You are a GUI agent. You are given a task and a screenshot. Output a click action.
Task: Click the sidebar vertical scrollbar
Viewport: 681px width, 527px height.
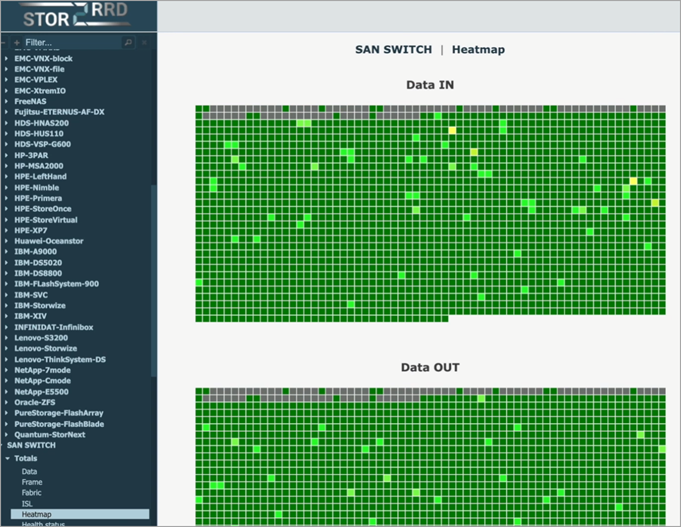click(x=153, y=280)
